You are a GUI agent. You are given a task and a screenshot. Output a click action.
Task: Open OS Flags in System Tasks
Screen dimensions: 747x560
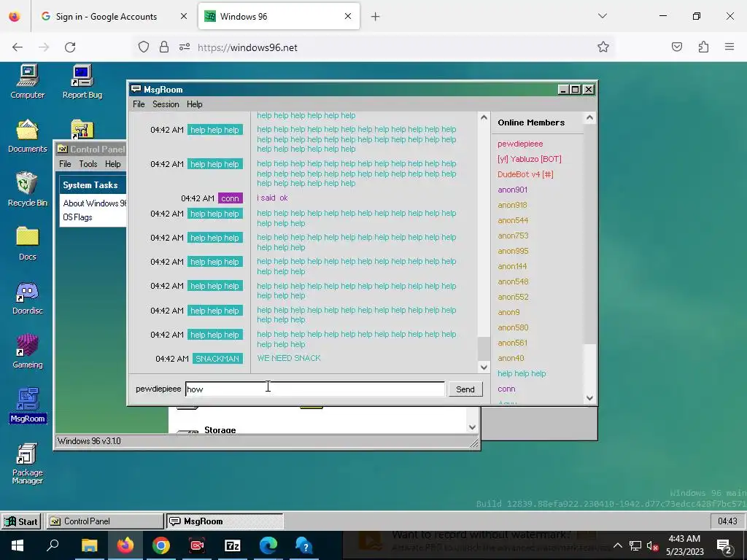[77, 217]
